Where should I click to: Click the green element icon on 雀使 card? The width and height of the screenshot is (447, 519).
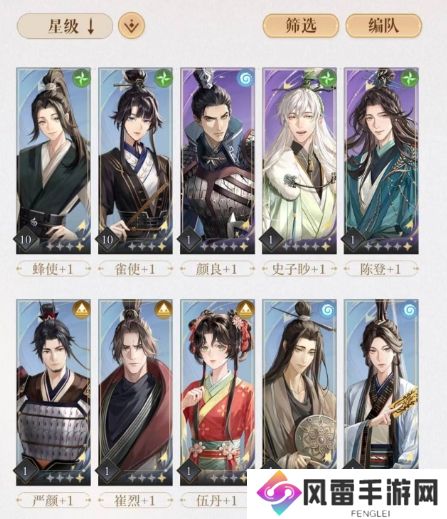pos(164,78)
